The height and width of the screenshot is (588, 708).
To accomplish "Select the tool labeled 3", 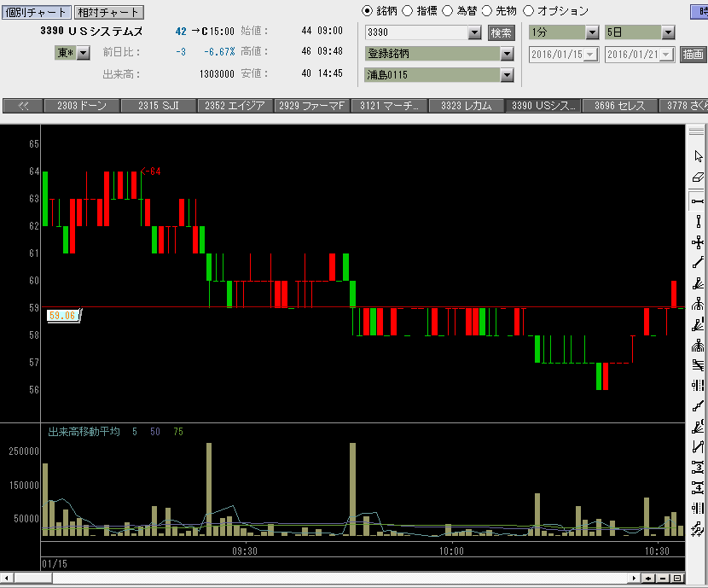I will [x=698, y=467].
